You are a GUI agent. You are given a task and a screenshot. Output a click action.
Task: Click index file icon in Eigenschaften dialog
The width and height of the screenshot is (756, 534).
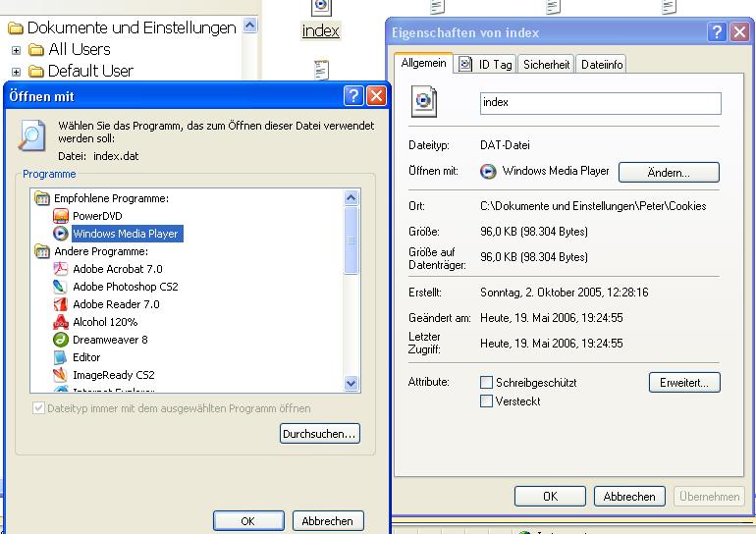tap(424, 101)
